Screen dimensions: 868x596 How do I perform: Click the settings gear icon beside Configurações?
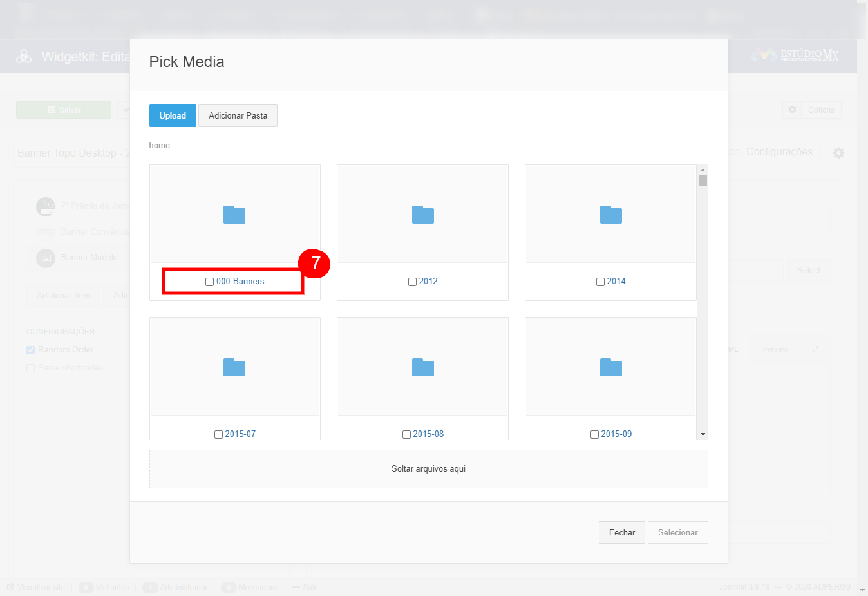pos(838,153)
